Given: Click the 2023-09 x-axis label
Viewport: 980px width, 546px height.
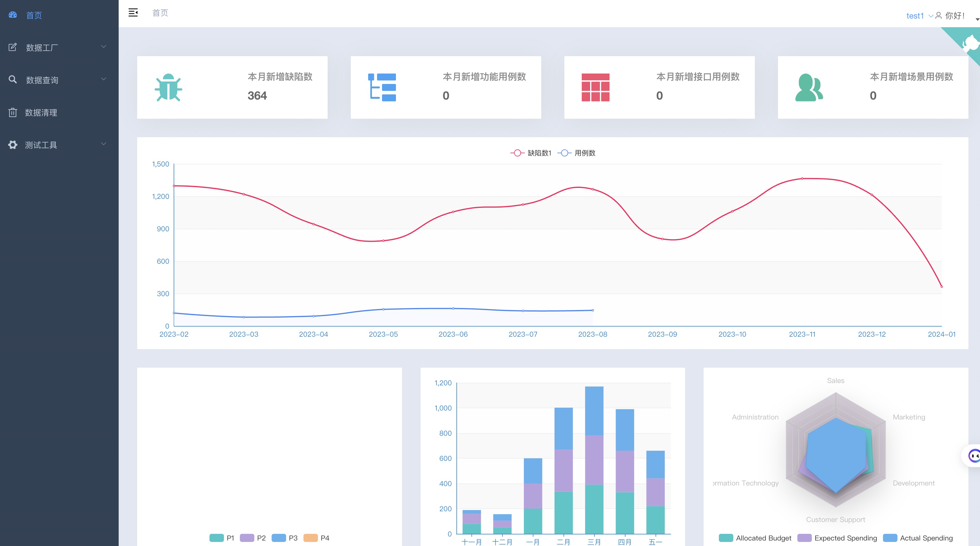Looking at the screenshot, I should (x=662, y=334).
